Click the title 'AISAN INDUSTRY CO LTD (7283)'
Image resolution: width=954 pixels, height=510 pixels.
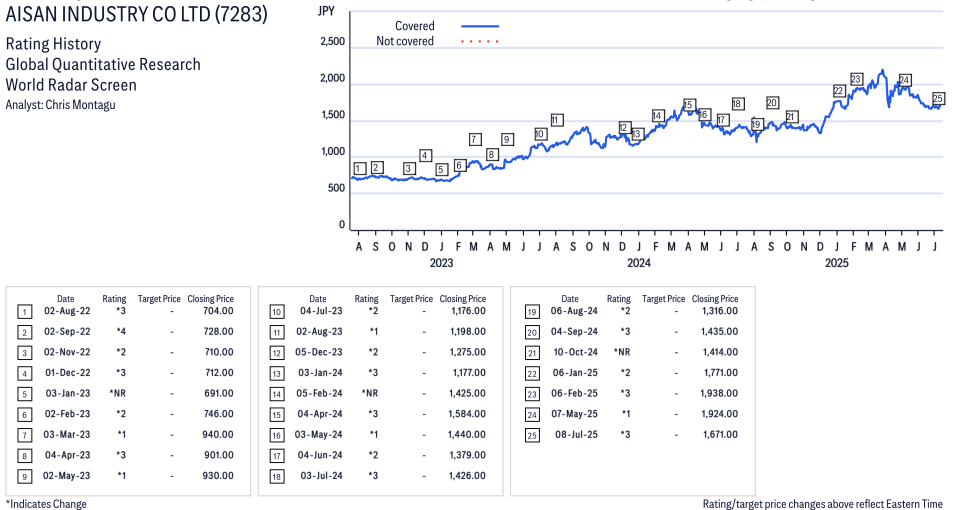137,13
